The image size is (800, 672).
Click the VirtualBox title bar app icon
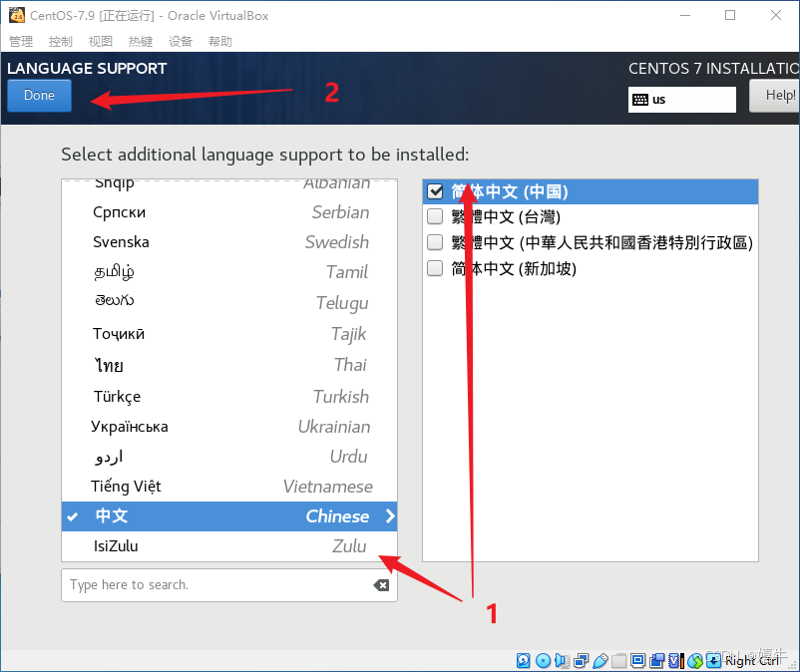coord(17,15)
